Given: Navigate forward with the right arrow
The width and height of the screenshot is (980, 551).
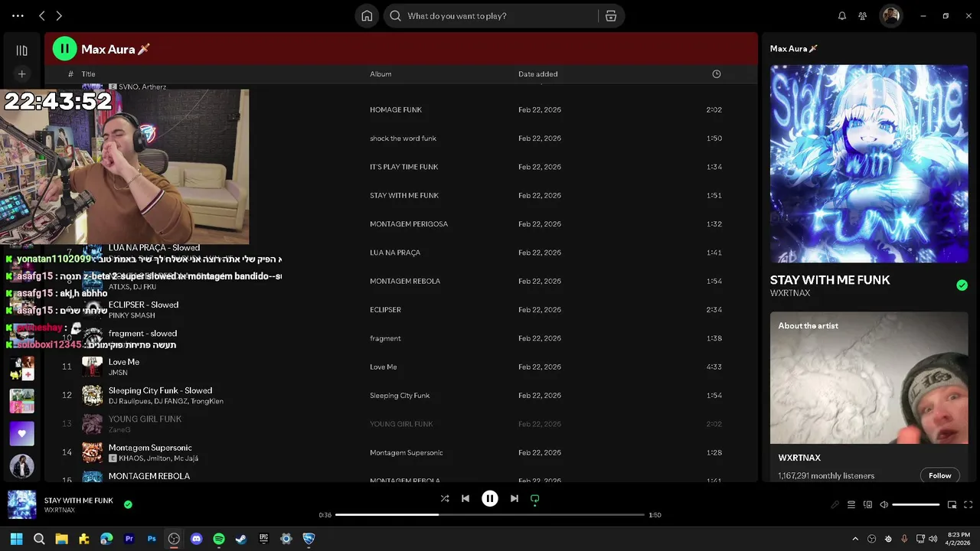Looking at the screenshot, I should point(59,16).
